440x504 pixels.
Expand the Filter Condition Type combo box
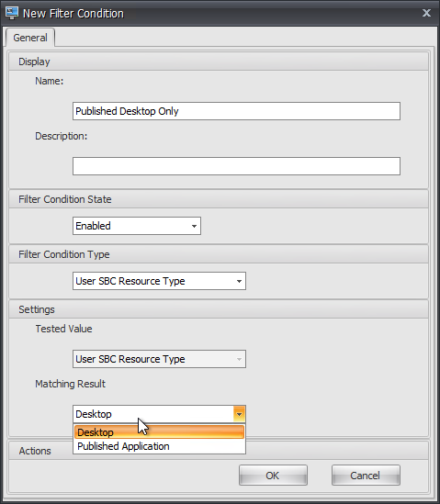(x=159, y=281)
